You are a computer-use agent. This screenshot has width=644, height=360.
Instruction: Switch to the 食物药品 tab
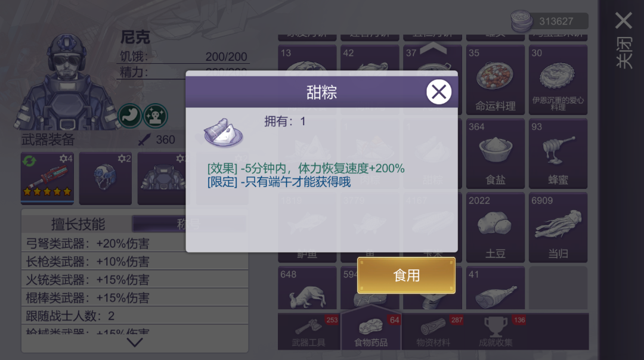[371, 331]
